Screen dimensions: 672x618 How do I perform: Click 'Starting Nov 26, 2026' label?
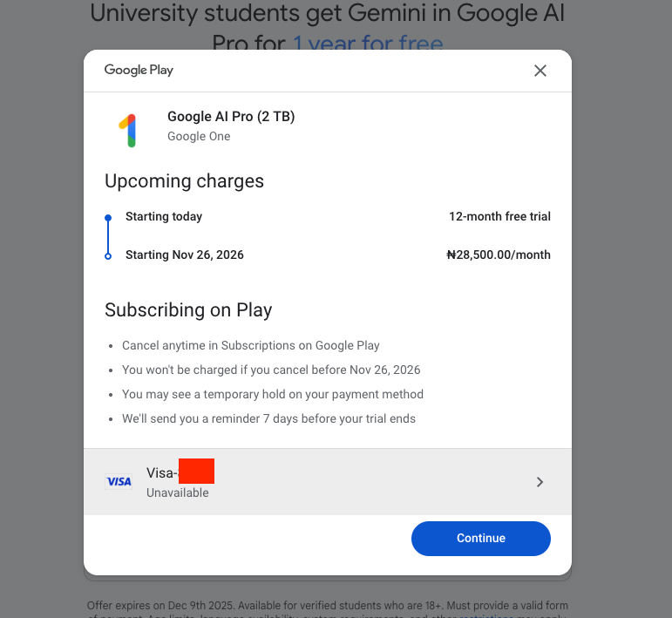click(185, 255)
